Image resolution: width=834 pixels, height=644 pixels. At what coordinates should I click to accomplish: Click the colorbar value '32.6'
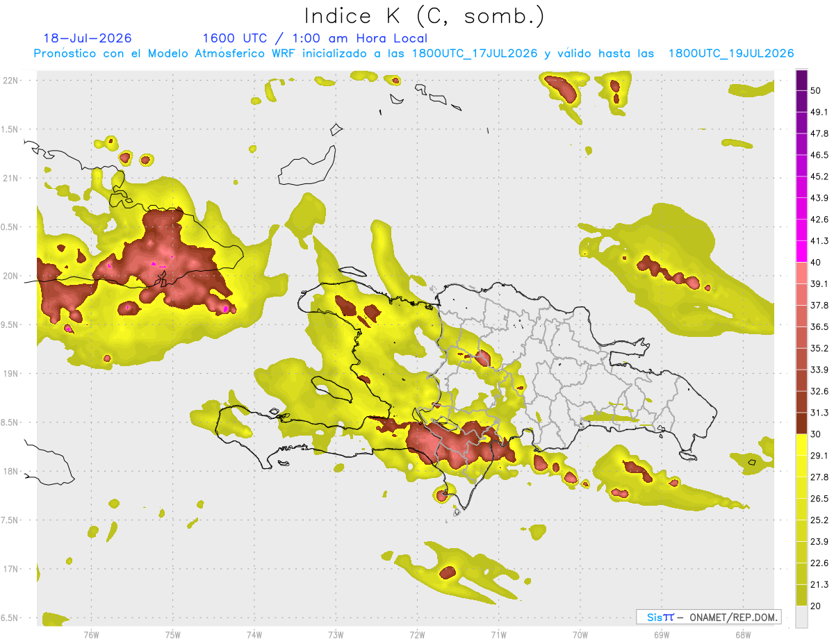click(820, 391)
